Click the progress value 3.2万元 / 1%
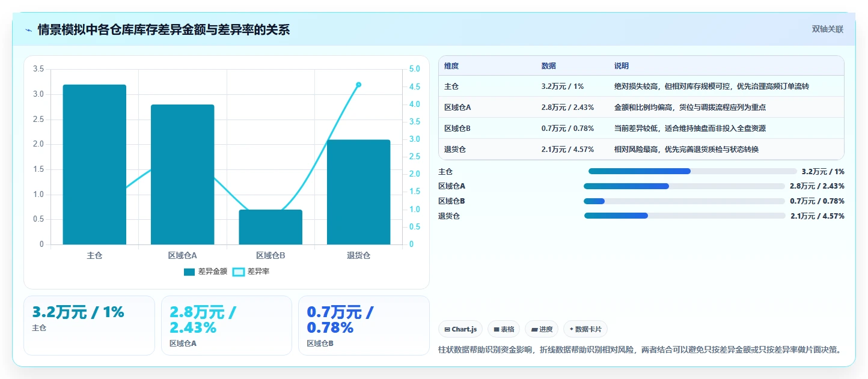The width and height of the screenshot is (868, 379). (x=823, y=171)
